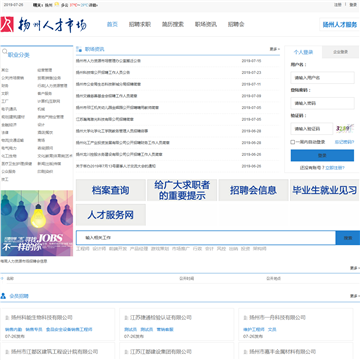Image resolution: width=360 pixels, height=360 pixels.
Task: Select the 房地产/物业管理 job category
Action: click(50, 117)
